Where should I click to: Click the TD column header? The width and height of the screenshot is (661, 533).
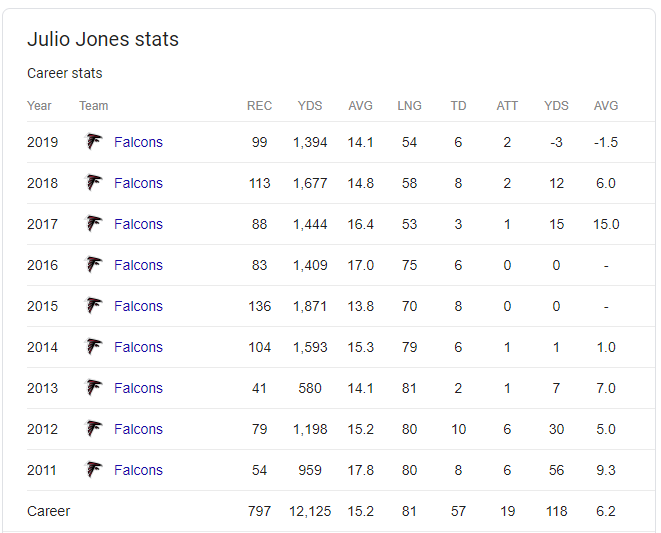pyautogui.click(x=458, y=105)
